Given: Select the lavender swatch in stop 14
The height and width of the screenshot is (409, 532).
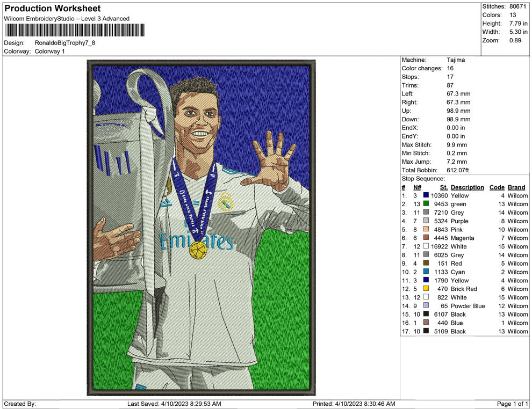Looking at the screenshot, I should 426,305.
